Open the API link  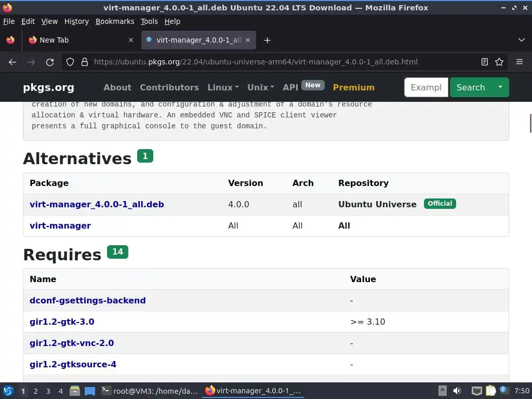(x=290, y=87)
